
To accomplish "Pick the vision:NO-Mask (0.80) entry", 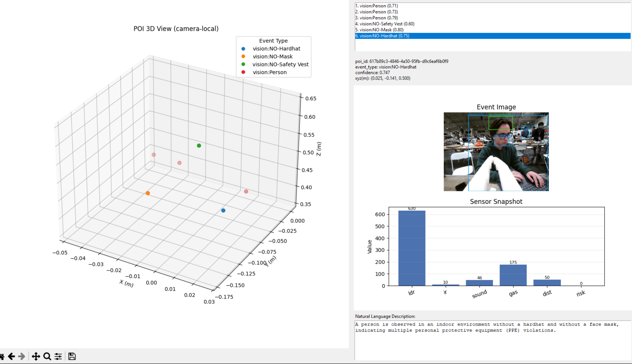I will (379, 30).
